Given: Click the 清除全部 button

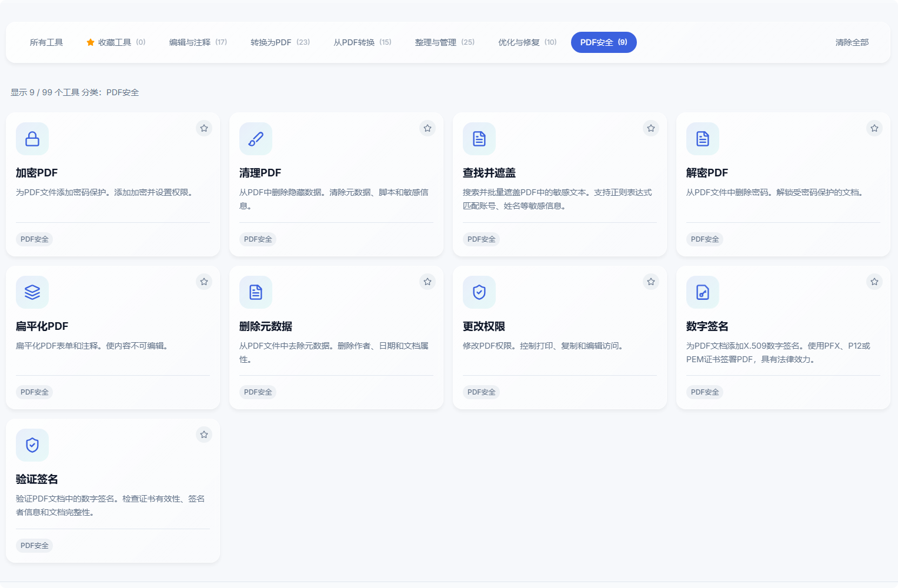Looking at the screenshot, I should 852,42.
